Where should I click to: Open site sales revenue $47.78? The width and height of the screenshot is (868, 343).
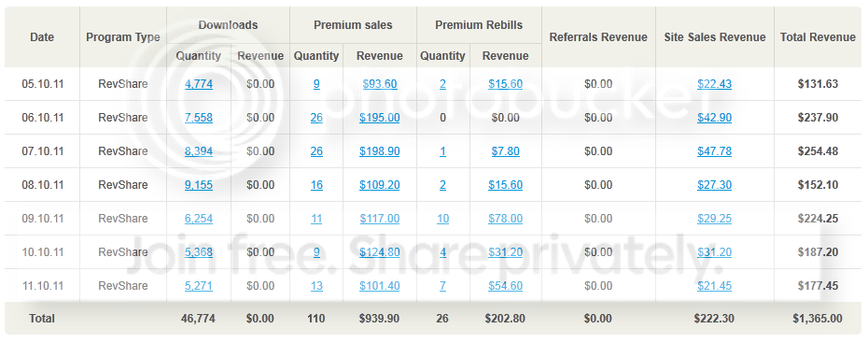(x=714, y=151)
